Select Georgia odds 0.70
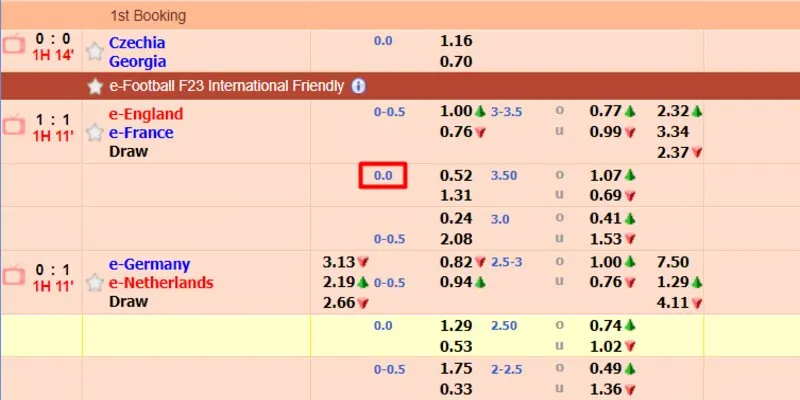This screenshot has width=800, height=400. (x=455, y=61)
